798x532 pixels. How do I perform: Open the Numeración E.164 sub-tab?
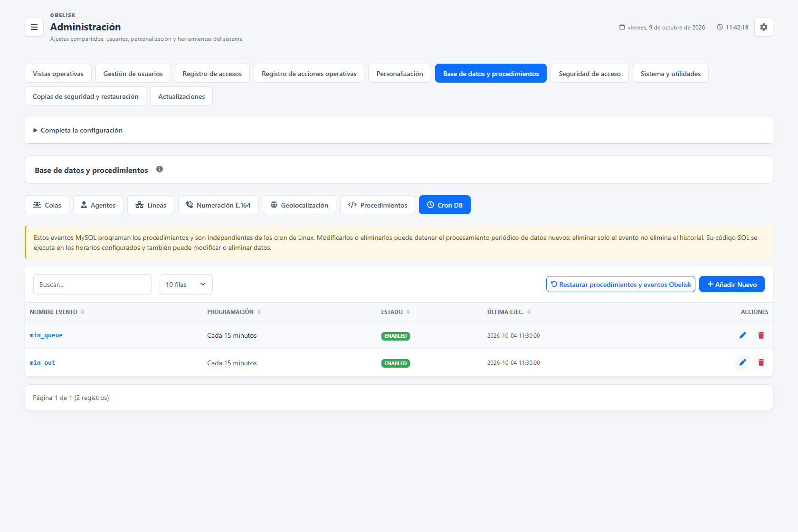218,205
